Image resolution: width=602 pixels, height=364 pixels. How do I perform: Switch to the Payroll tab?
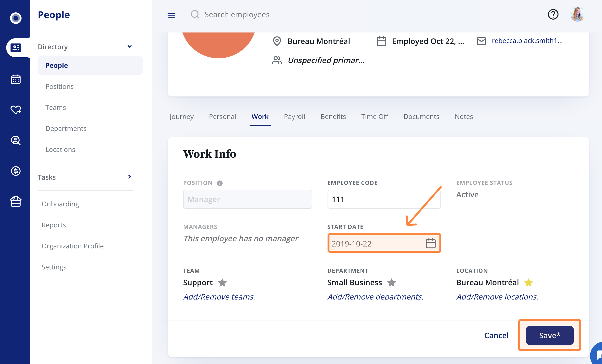294,117
